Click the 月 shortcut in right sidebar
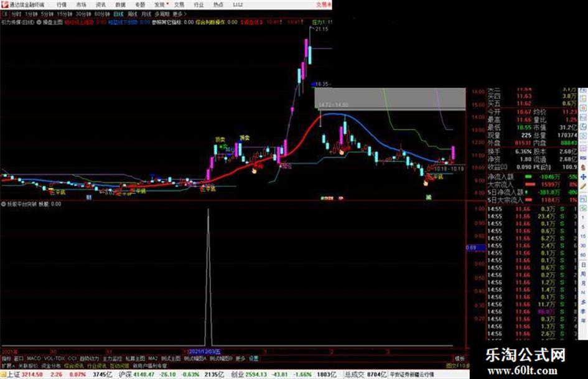 (583, 283)
